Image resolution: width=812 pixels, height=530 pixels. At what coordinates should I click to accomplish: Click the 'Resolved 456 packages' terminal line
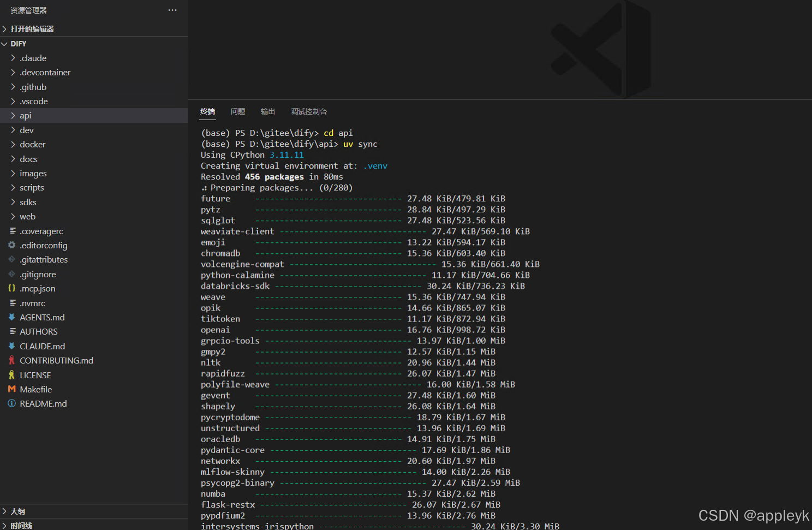click(x=272, y=177)
